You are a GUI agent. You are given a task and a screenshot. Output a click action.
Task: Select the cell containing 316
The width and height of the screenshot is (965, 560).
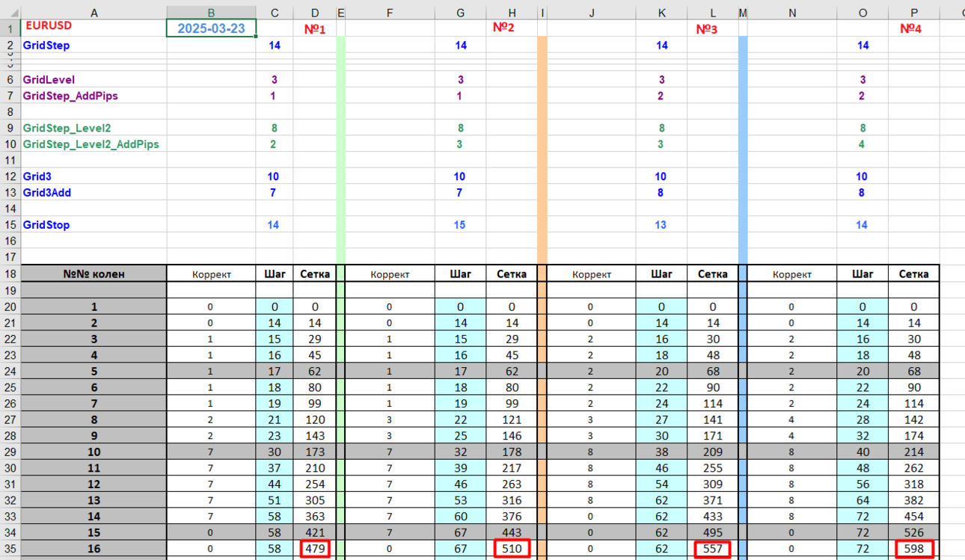coord(512,500)
